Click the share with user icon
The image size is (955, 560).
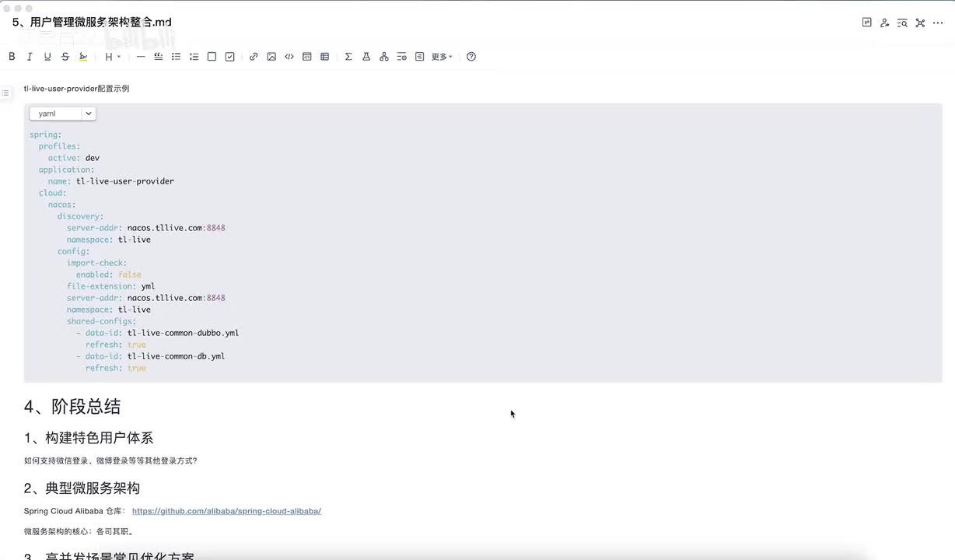click(x=885, y=23)
